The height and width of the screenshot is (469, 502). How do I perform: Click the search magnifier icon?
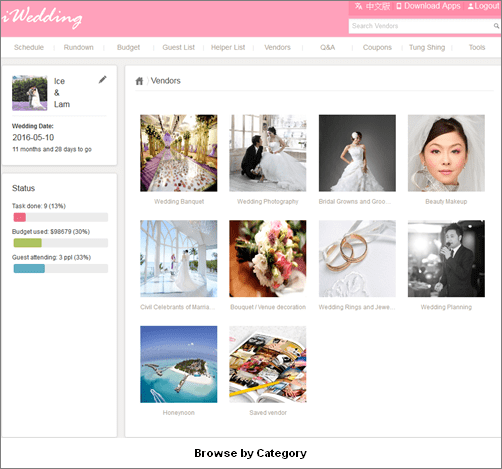point(496,26)
